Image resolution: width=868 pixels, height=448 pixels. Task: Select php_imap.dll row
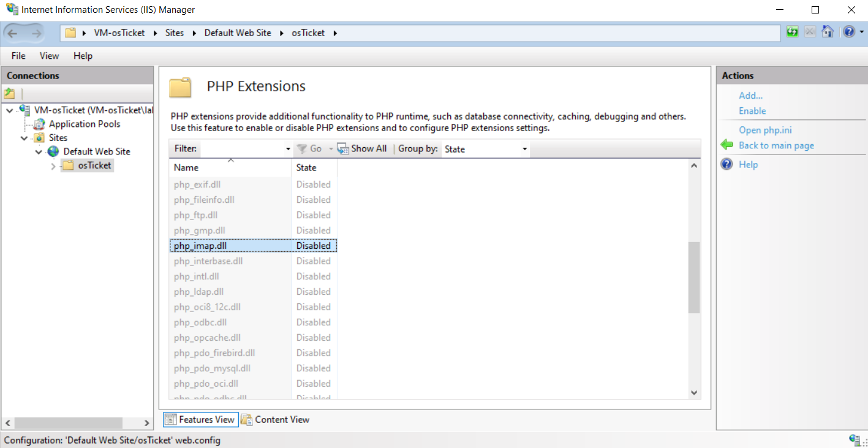253,246
